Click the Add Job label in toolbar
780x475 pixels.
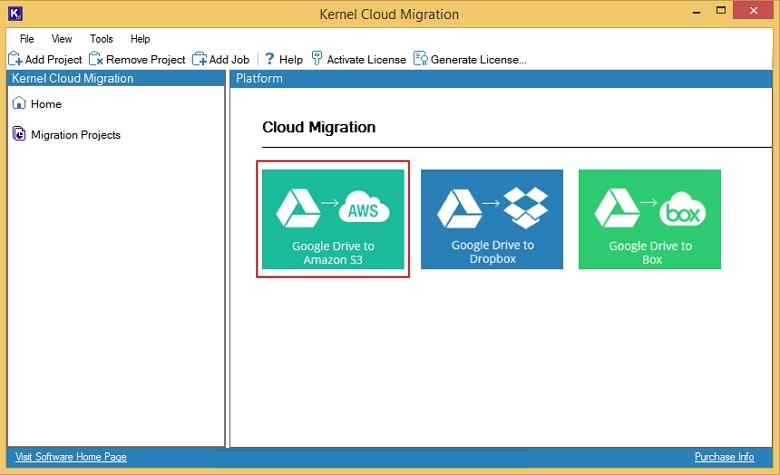[229, 60]
